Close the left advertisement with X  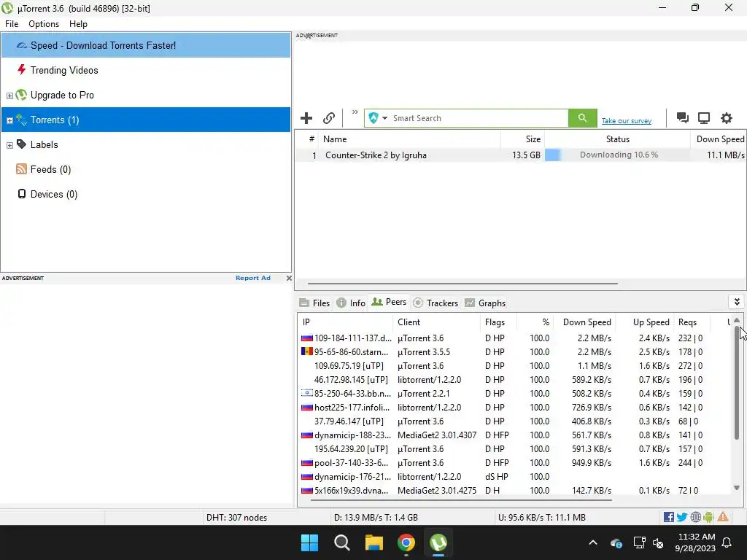[289, 278]
